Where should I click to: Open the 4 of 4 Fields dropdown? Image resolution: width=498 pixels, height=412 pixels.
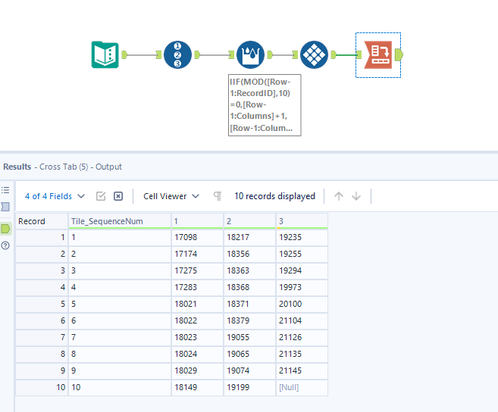pos(55,196)
